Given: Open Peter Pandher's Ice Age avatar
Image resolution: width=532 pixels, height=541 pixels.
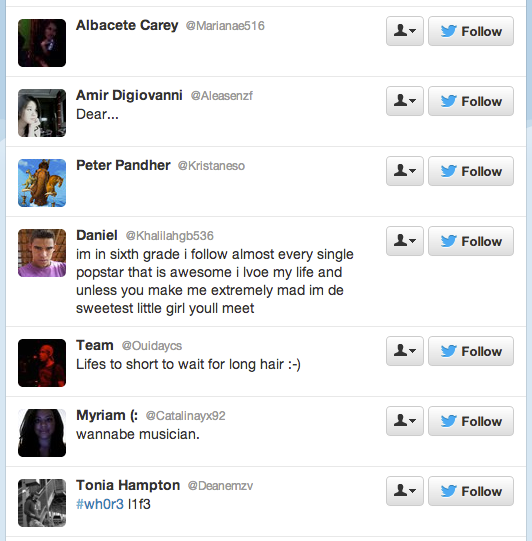Looking at the screenshot, I should tap(42, 183).
